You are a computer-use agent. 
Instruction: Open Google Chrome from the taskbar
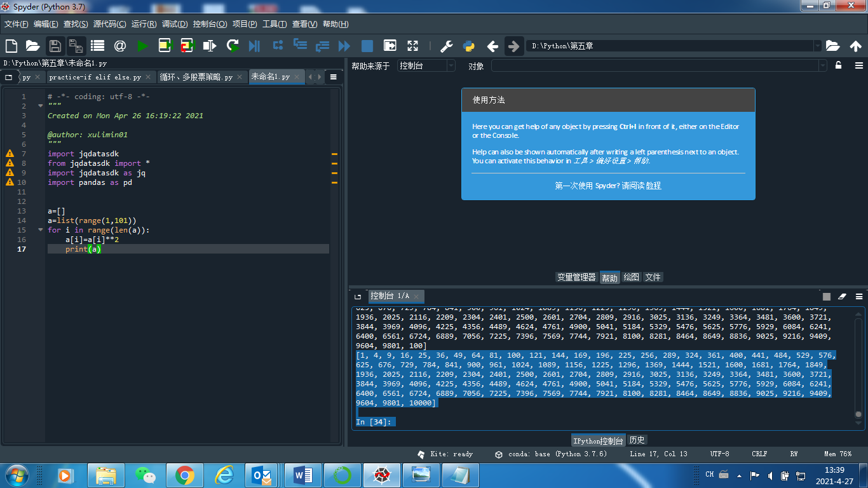click(185, 475)
